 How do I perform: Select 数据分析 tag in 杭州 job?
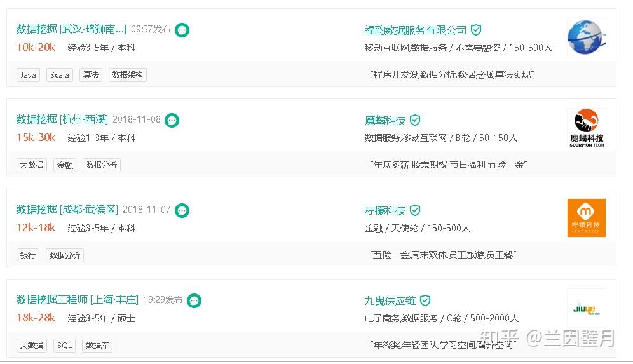coord(101,165)
